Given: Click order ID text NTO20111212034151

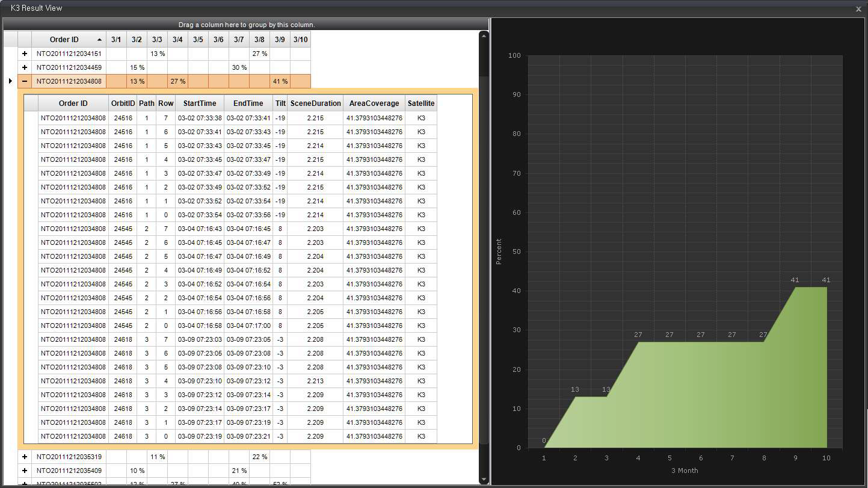Looking at the screenshot, I should coord(69,54).
